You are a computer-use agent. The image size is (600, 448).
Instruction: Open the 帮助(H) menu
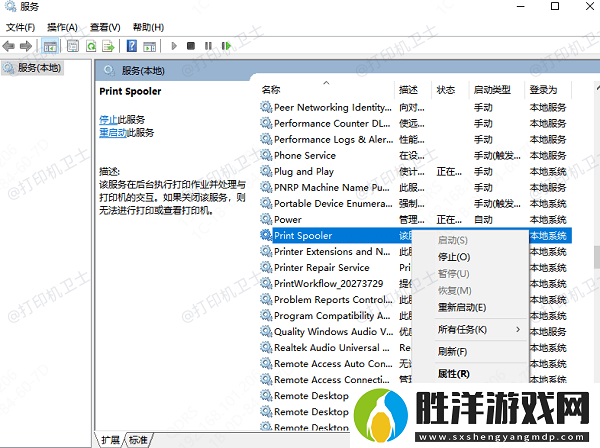pos(148,27)
